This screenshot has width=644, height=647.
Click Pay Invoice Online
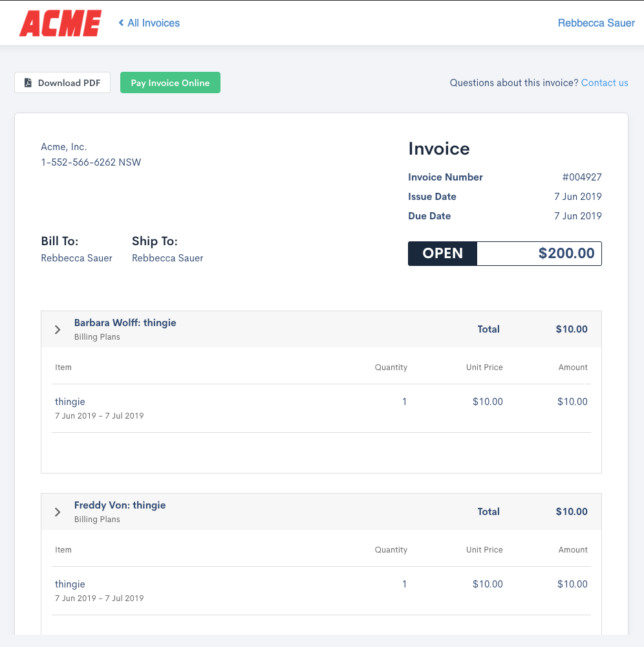[x=170, y=82]
